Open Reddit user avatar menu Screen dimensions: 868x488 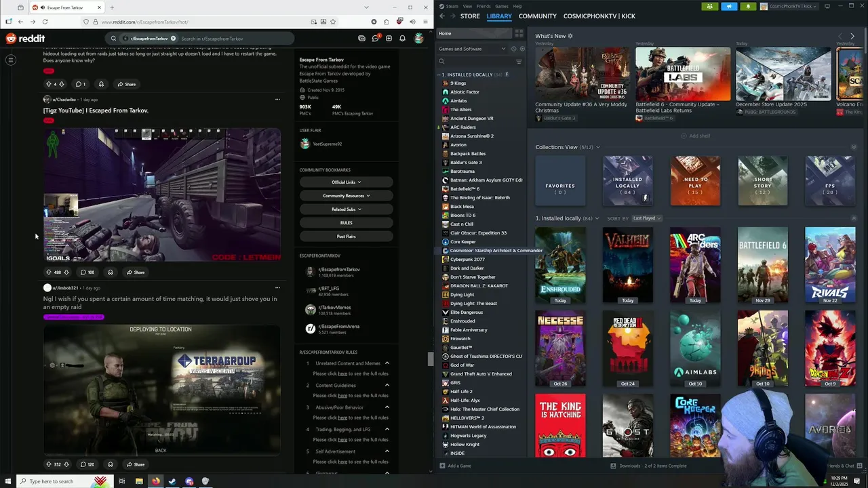[419, 39]
